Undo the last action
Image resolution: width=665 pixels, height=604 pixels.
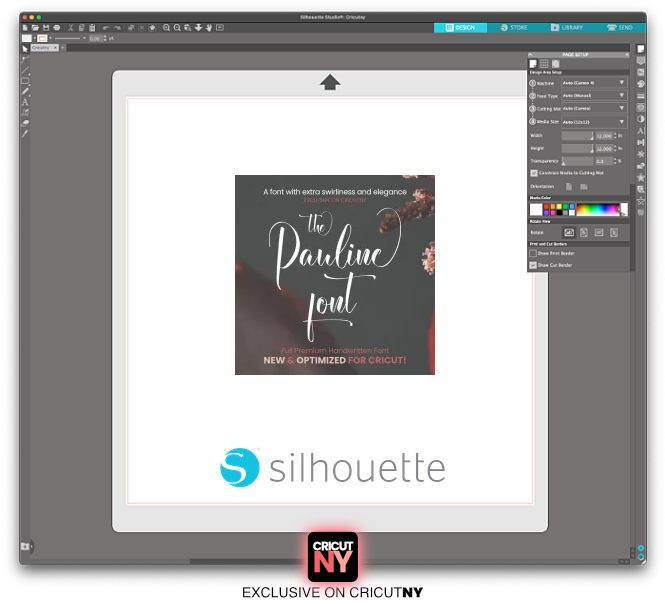coord(106,28)
